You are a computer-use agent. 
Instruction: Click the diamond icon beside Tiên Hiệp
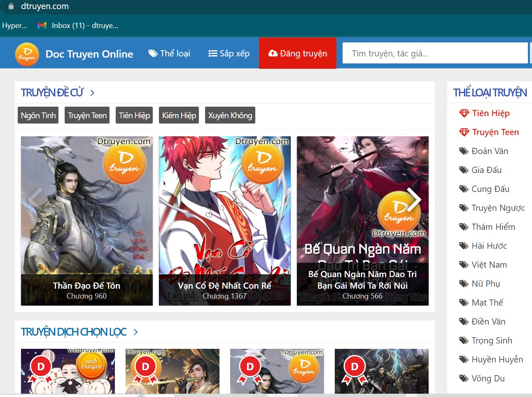pyautogui.click(x=464, y=113)
